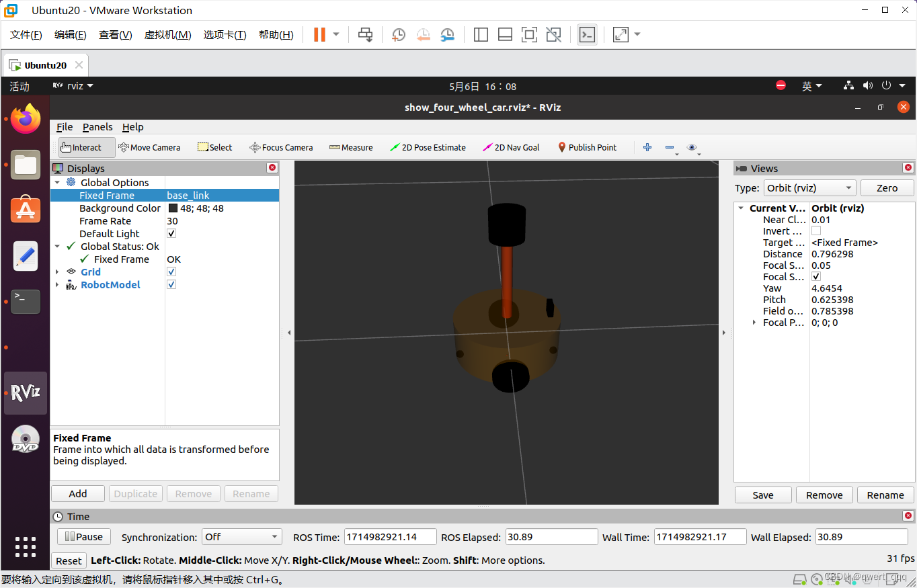917x588 pixels.
Task: Click the minus remove-tool icon
Action: click(670, 147)
